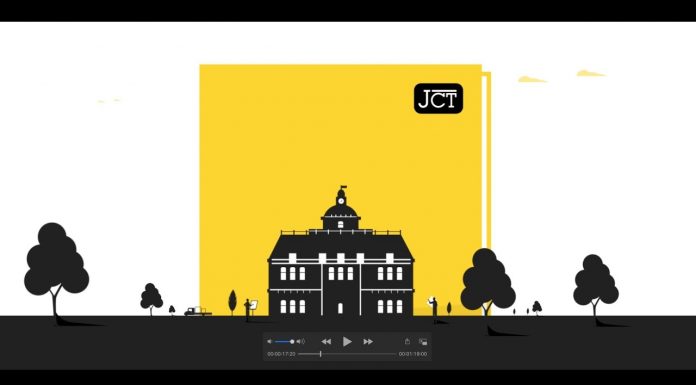Toggle the total duration 00:01:18:00 display
This screenshot has width=696, height=385.
click(413, 354)
